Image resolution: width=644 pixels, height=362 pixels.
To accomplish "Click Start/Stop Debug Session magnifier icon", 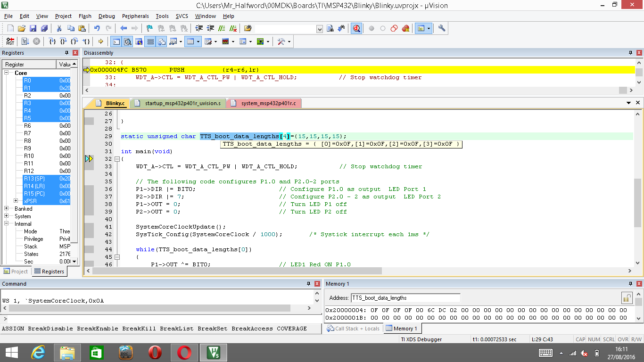I will (356, 28).
